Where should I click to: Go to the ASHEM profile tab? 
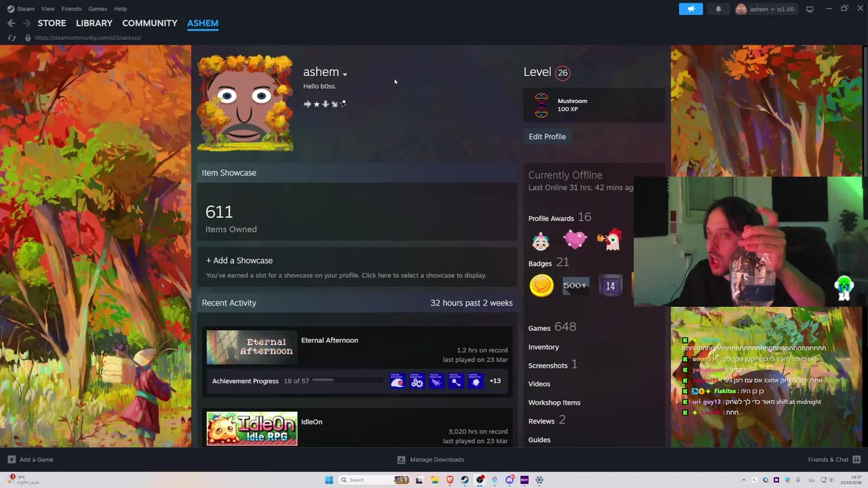tap(203, 23)
